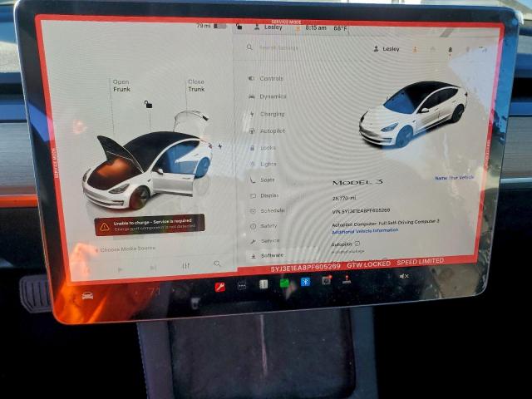Tap the GTW LOCKED status label
Viewport: 532px width, 399px height.
point(368,264)
